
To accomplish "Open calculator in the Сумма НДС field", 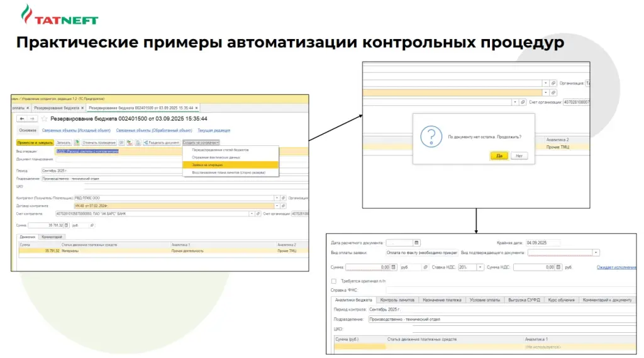I will 558,267.
